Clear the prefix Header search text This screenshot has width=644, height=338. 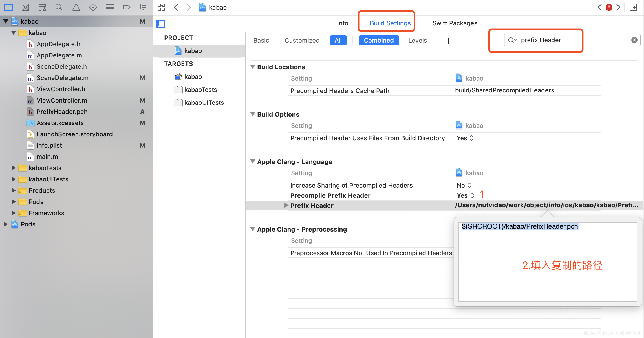[634, 40]
